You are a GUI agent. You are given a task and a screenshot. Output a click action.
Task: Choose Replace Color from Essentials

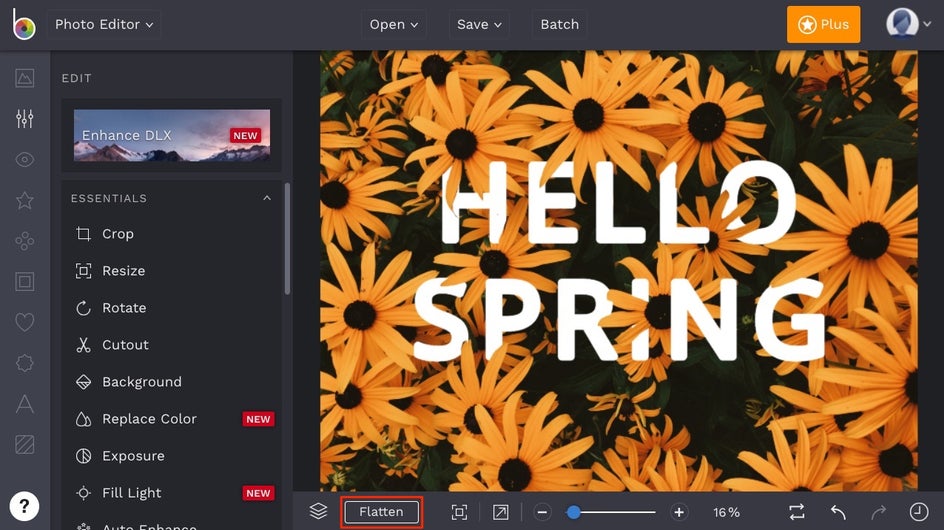(149, 419)
